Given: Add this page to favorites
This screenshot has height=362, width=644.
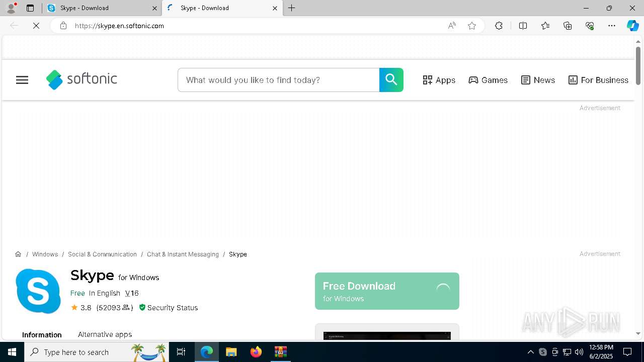Looking at the screenshot, I should [x=472, y=26].
